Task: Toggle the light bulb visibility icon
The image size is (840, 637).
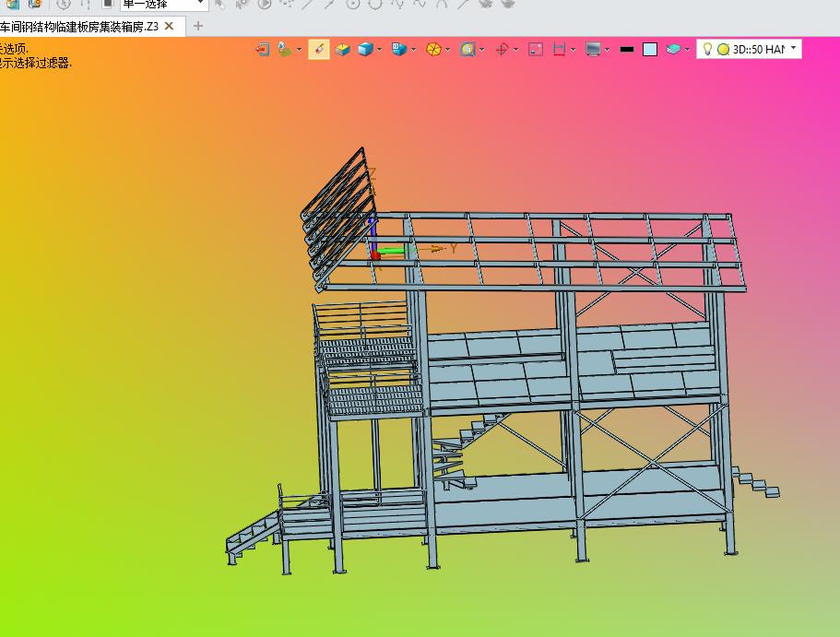Action: coord(707,49)
